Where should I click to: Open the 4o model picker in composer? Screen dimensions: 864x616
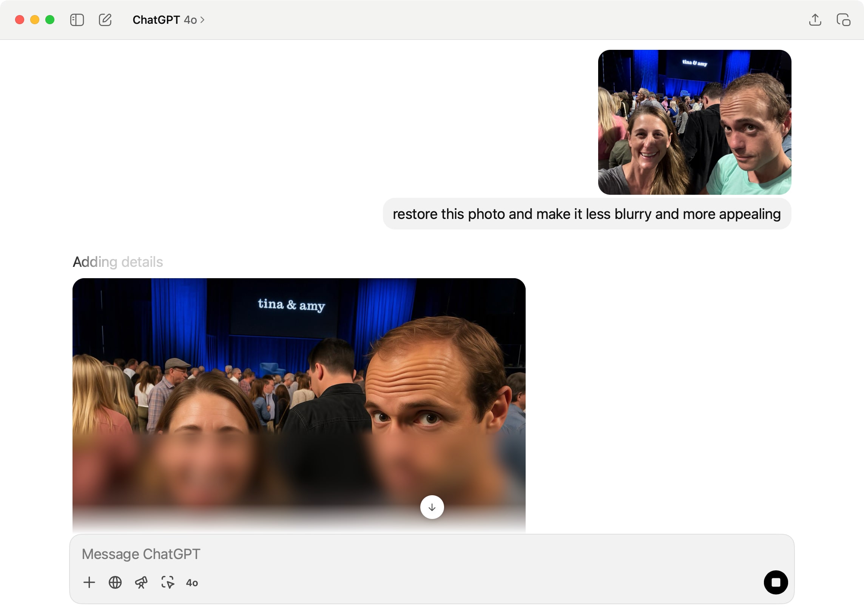pos(192,583)
